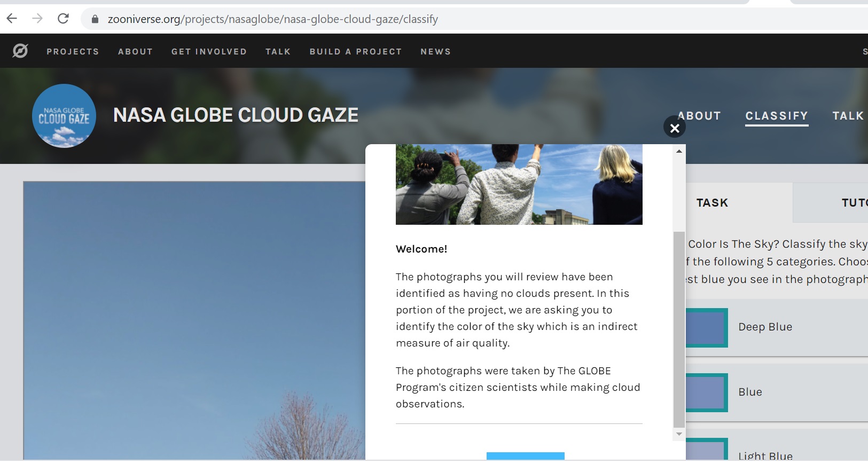Click the Deep Blue color swatch

(707, 327)
